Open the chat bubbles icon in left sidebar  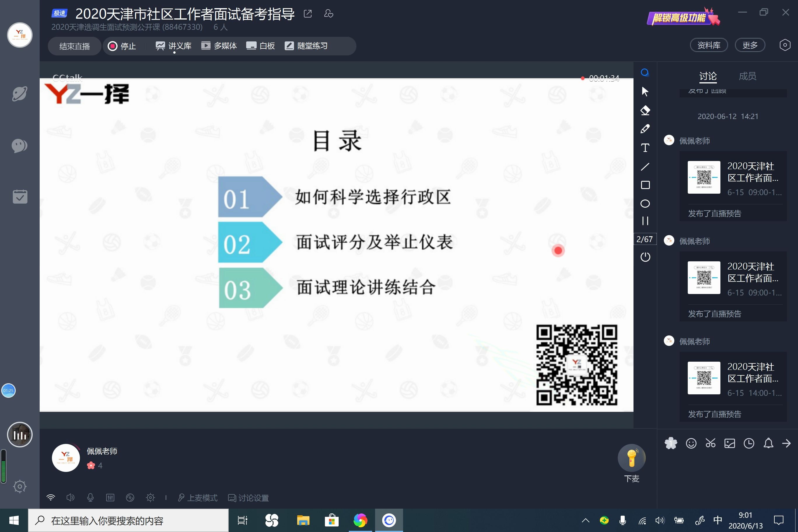click(x=20, y=146)
